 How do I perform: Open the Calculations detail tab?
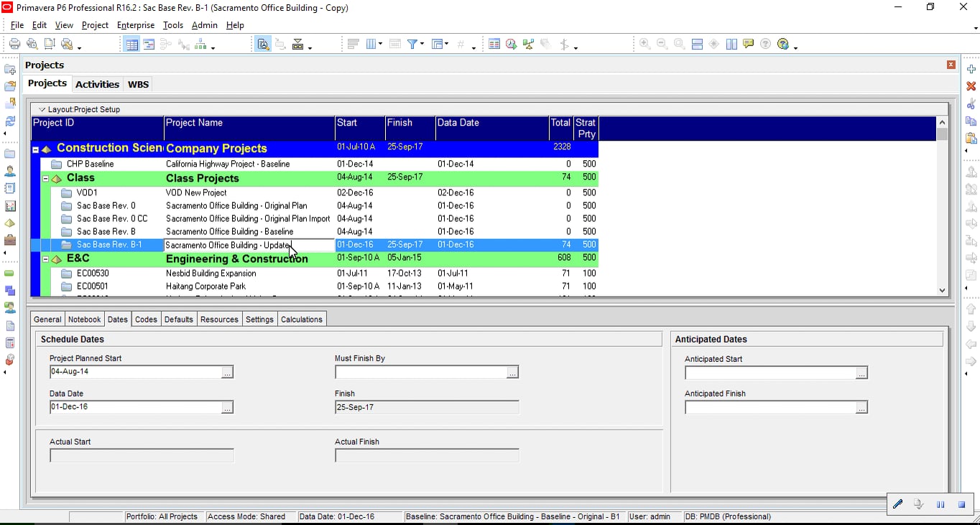point(302,320)
